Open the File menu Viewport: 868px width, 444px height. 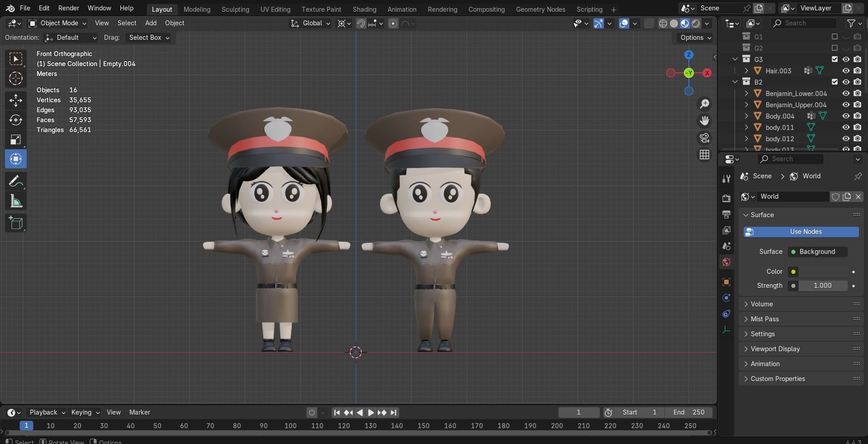(x=25, y=8)
